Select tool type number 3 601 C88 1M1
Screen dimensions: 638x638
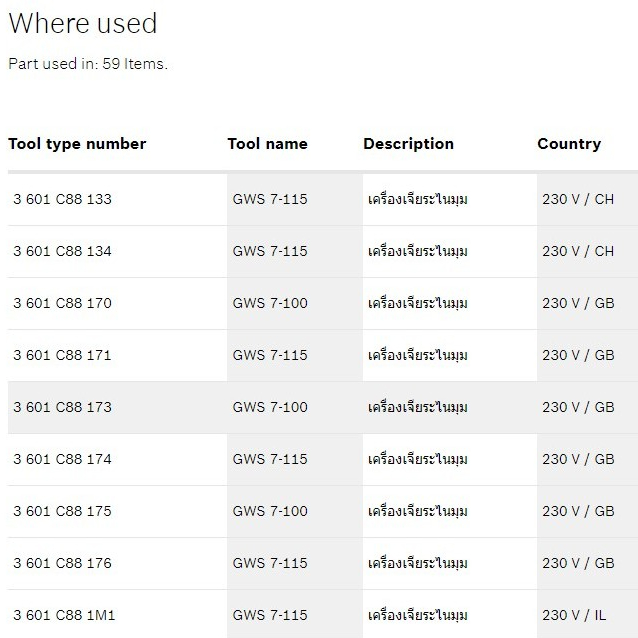pos(64,615)
